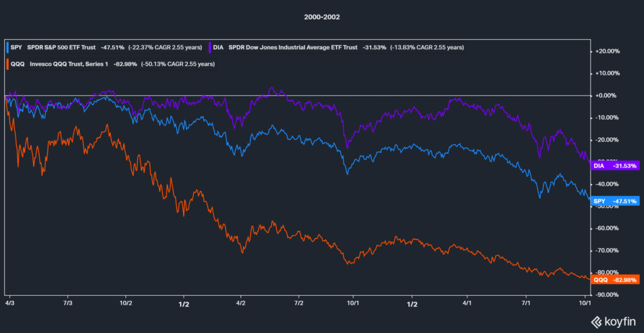
Task: Click the -90.00% y-axis label
Action: click(607, 295)
